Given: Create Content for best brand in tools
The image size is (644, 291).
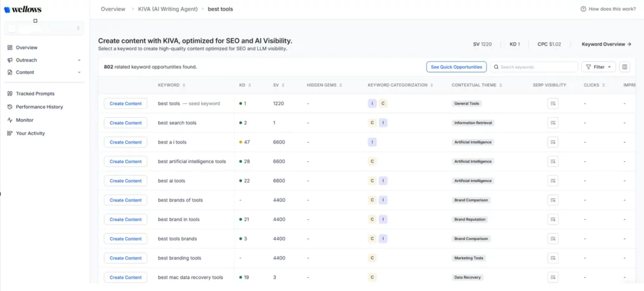Looking at the screenshot, I should [x=125, y=220].
